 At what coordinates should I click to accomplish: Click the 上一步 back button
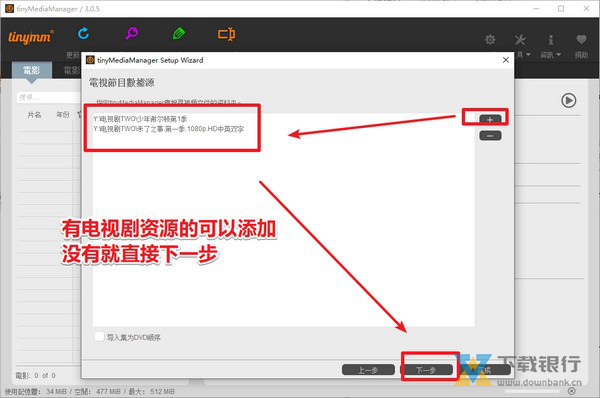pos(368,370)
